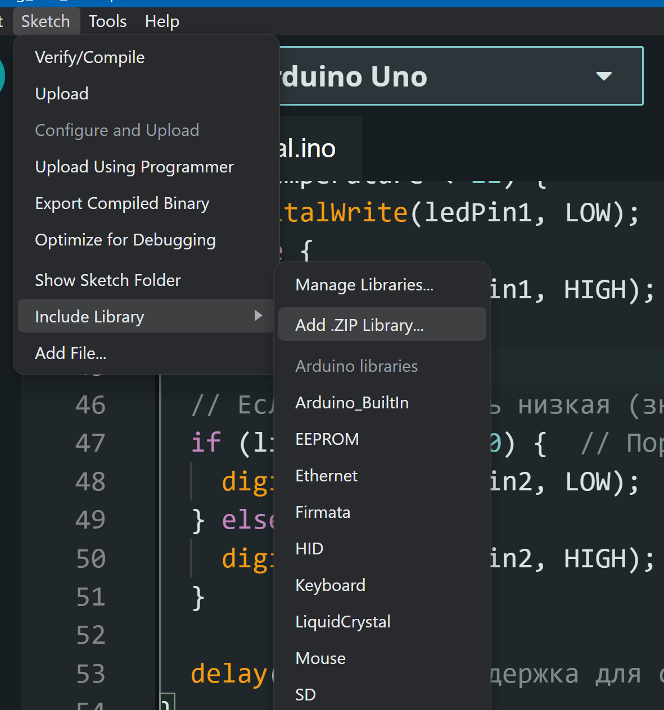This screenshot has width=664, height=710.
Task: Include the Firmata library
Action: 323,512
